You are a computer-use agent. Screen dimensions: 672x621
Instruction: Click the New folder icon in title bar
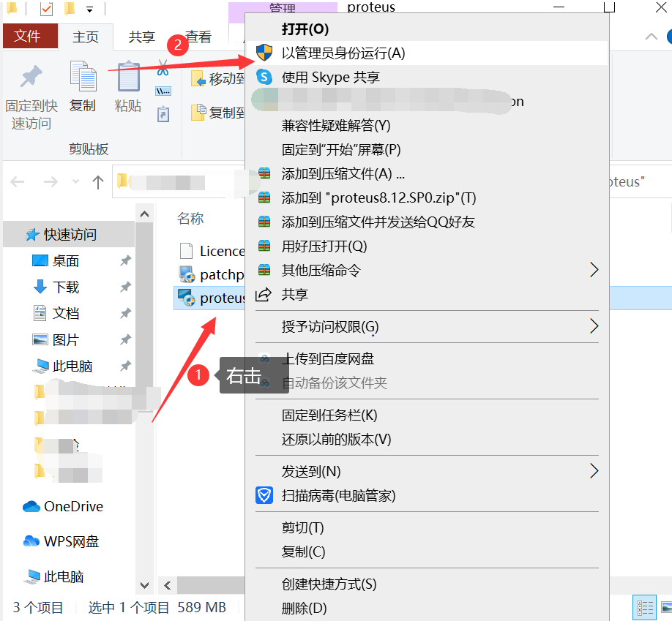69,8
